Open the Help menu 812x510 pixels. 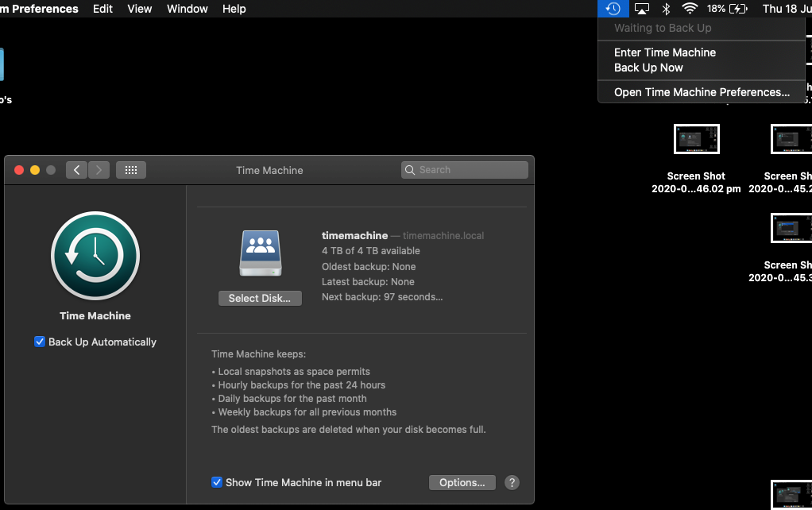[234, 9]
